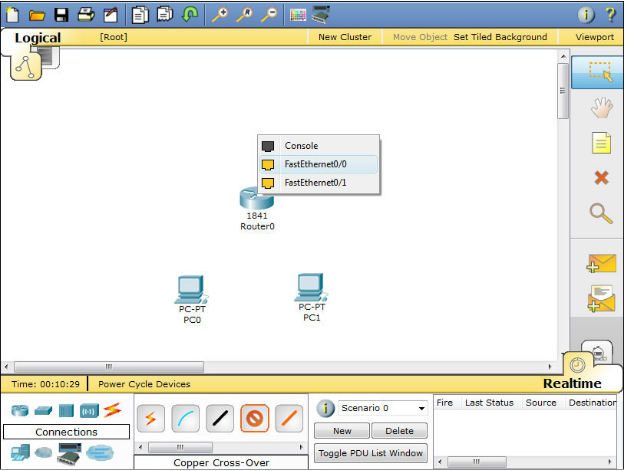Open the Print icon in toolbar
The image size is (625, 471).
(86, 14)
